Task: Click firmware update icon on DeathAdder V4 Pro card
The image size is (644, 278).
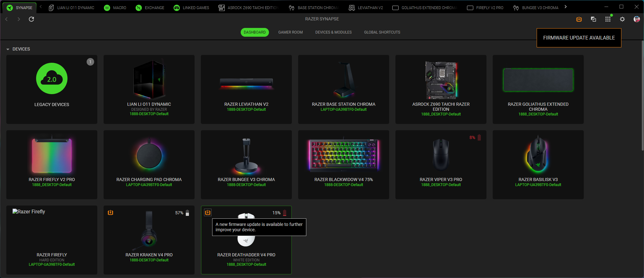Action: pyautogui.click(x=208, y=213)
